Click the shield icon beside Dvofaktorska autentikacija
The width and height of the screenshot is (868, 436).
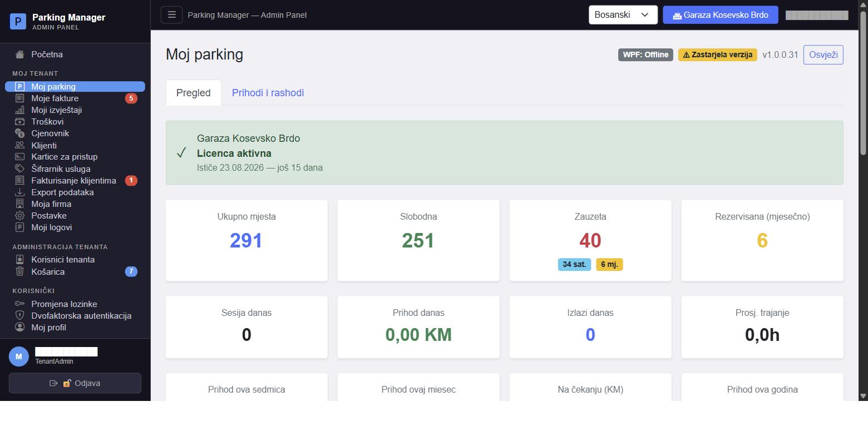coord(20,316)
